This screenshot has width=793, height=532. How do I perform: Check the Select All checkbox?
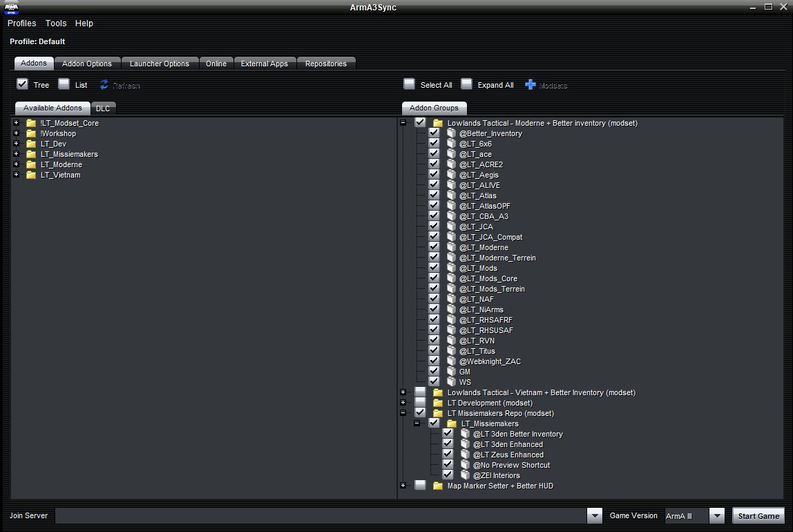click(409, 84)
